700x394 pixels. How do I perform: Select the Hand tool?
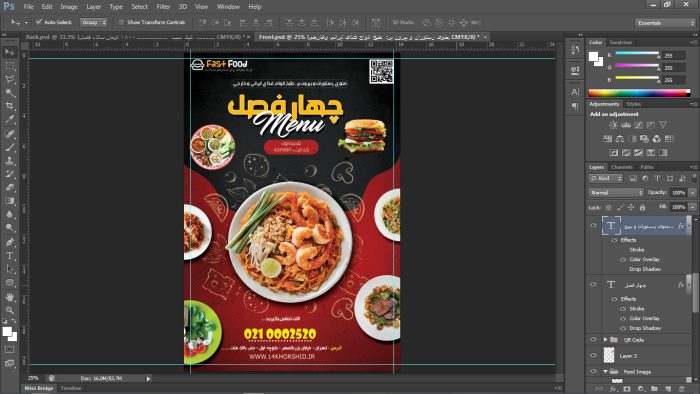[x=9, y=297]
